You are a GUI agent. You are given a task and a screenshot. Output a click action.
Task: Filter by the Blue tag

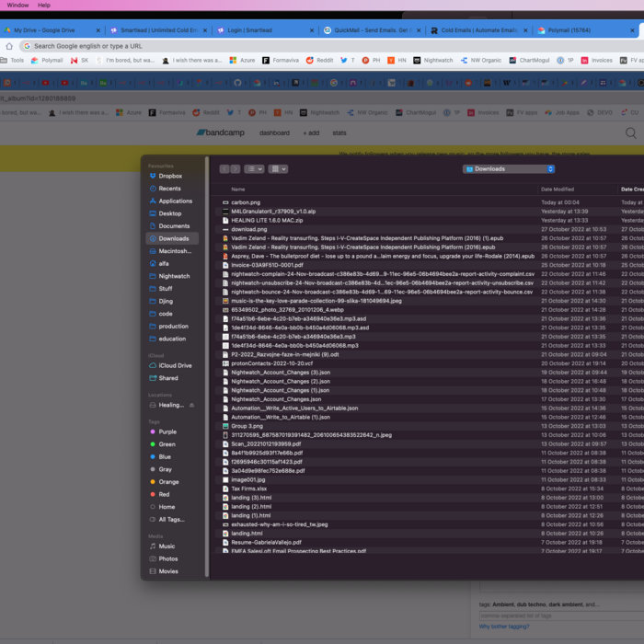[165, 456]
